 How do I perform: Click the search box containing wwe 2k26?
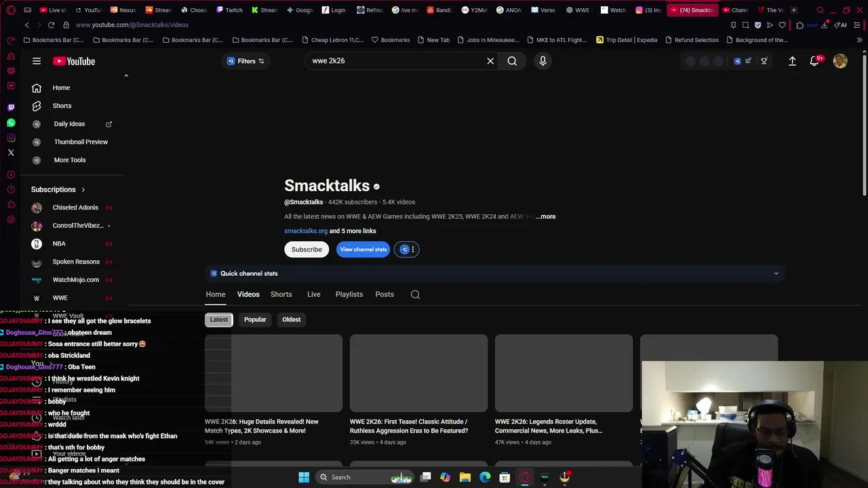[397, 61]
